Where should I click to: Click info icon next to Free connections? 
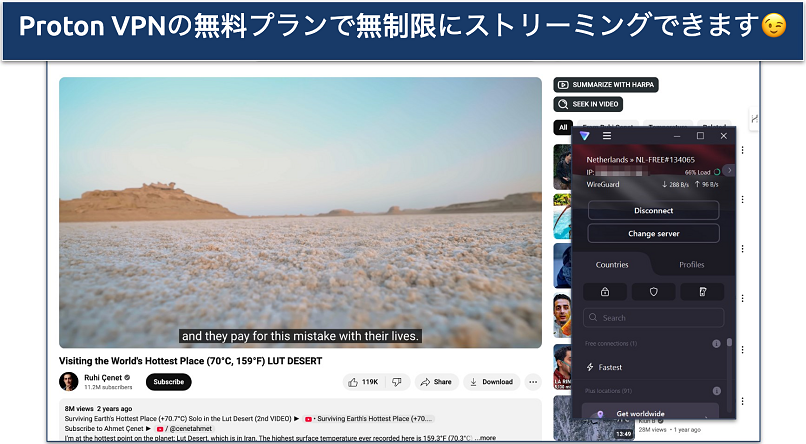pos(716,344)
